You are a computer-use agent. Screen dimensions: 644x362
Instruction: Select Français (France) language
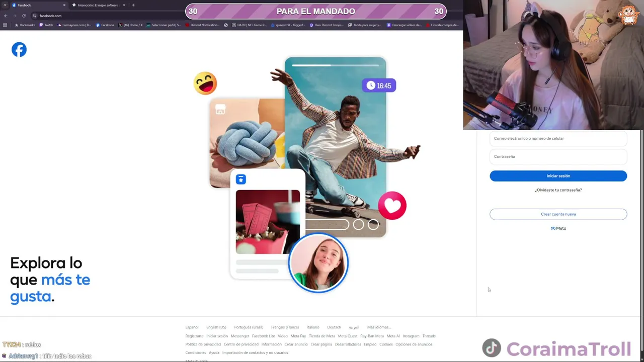pyautogui.click(x=285, y=327)
